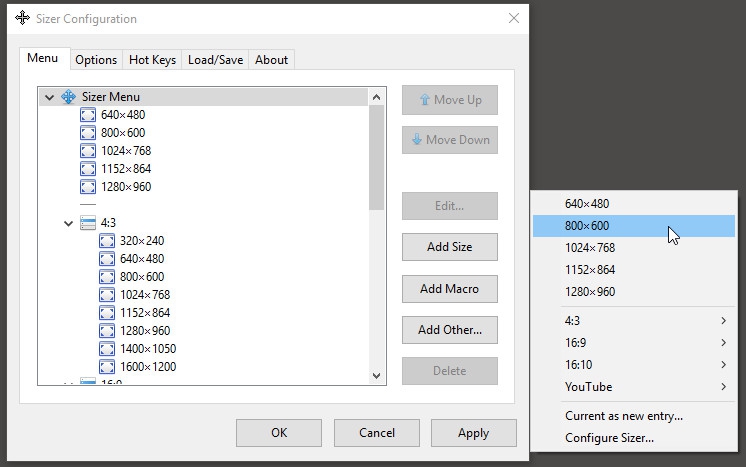
Task: Click the Add Size button
Action: click(x=450, y=247)
